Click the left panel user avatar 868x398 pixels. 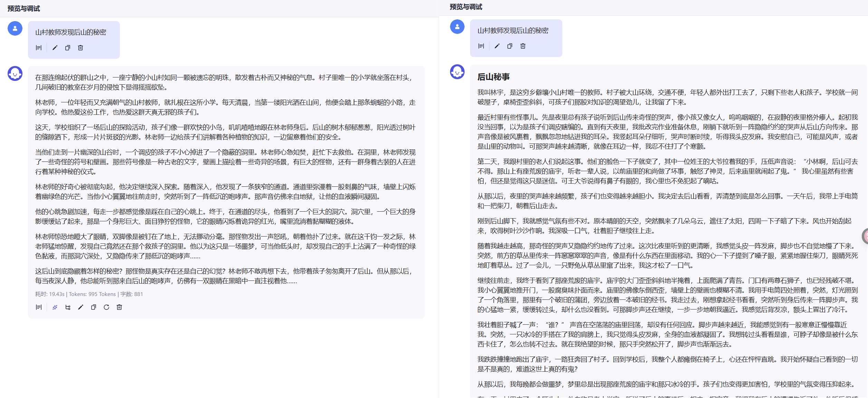coord(15,28)
